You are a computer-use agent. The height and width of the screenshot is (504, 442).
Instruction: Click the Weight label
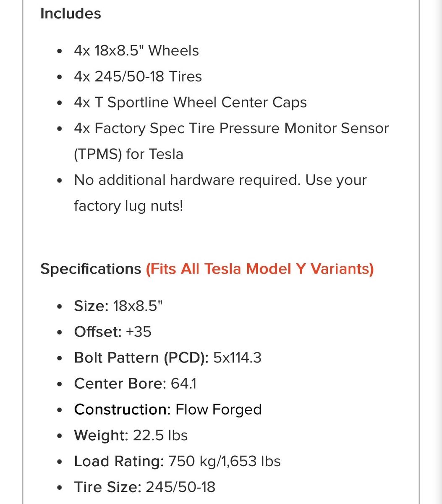coord(101,435)
